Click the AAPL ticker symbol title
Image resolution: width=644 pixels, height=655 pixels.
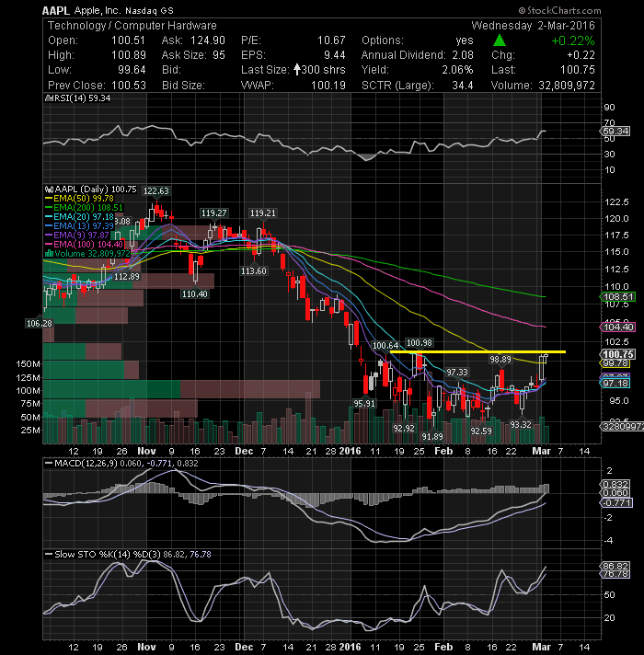point(56,10)
